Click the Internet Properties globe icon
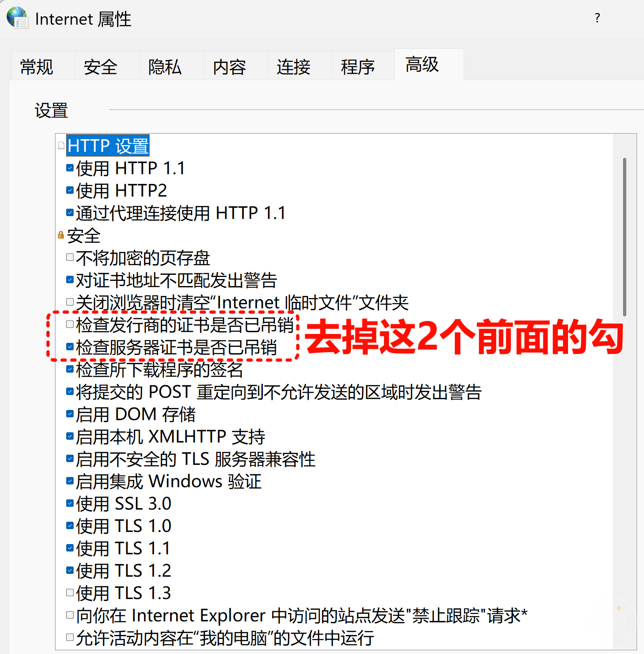Viewport: 644px width, 654px height. click(x=17, y=18)
